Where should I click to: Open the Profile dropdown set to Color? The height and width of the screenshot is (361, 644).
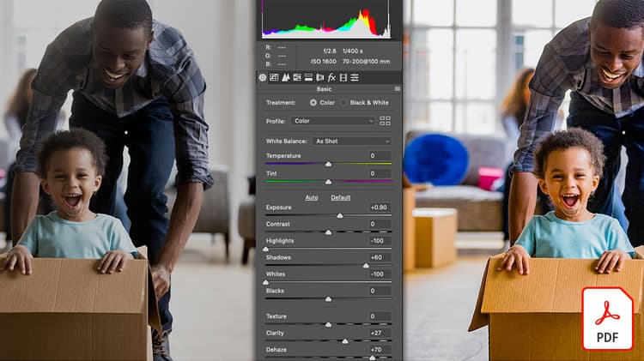pyautogui.click(x=333, y=121)
